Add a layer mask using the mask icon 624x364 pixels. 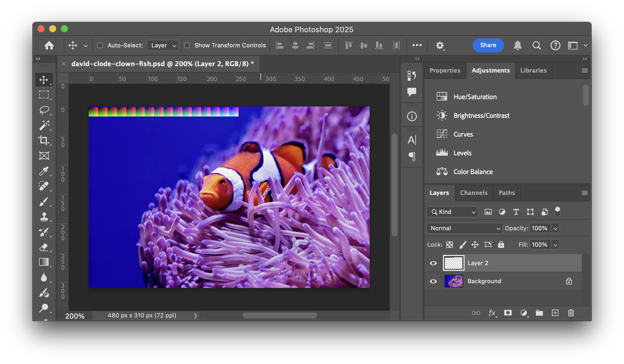tap(508, 313)
